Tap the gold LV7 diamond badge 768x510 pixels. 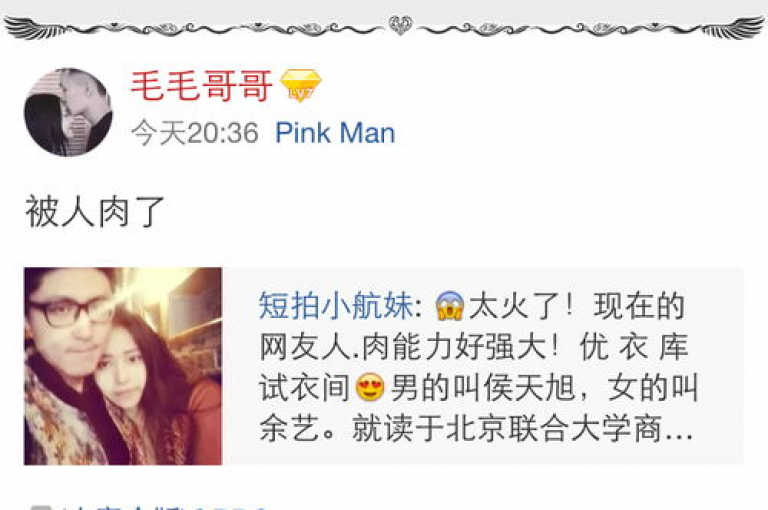[301, 86]
